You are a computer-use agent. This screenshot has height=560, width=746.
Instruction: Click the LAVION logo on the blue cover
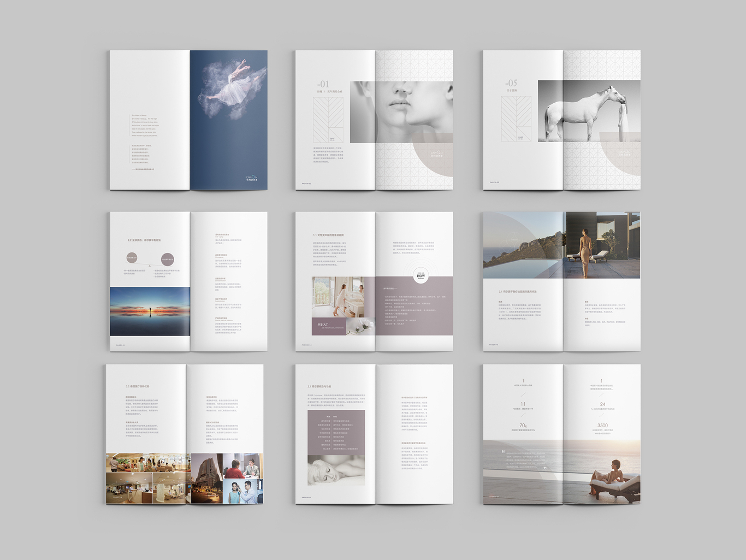point(252,178)
